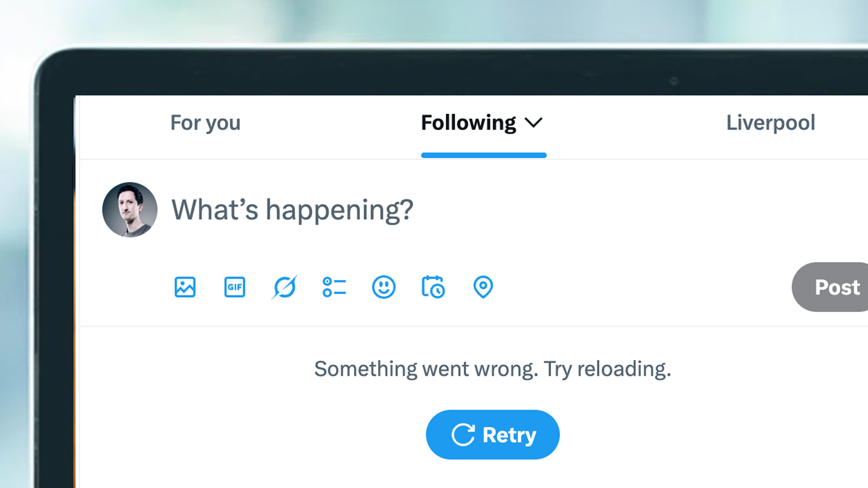Add a poll using the poll icon
The height and width of the screenshot is (488, 868).
[x=334, y=287]
